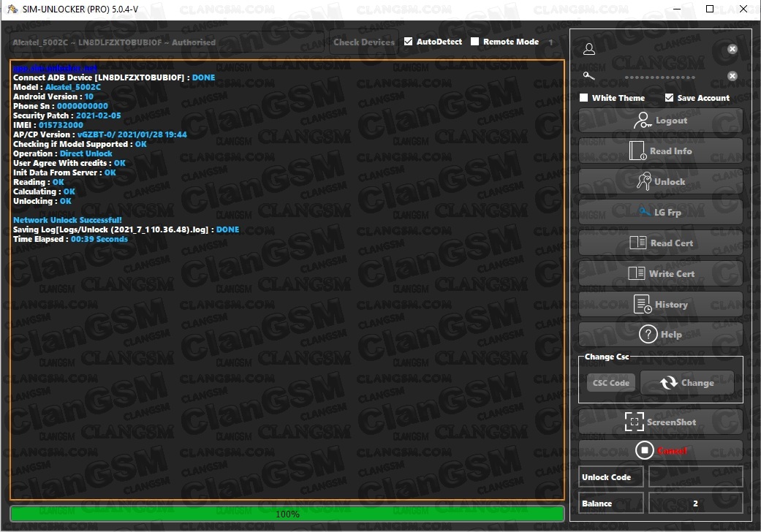
Task: Click the Read Info document icon
Action: pos(637,151)
